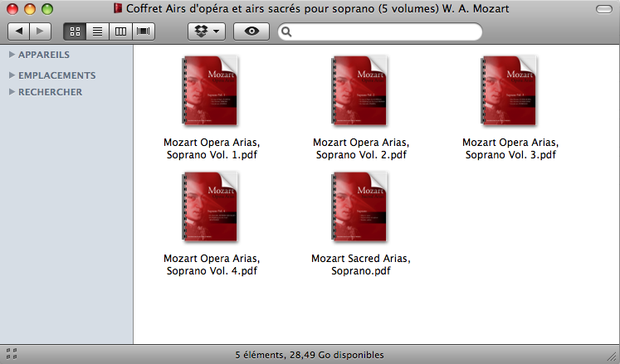
Task: Select Mozart Opera Arias Soprano Vol. 1 PDF icon
Action: (x=211, y=90)
